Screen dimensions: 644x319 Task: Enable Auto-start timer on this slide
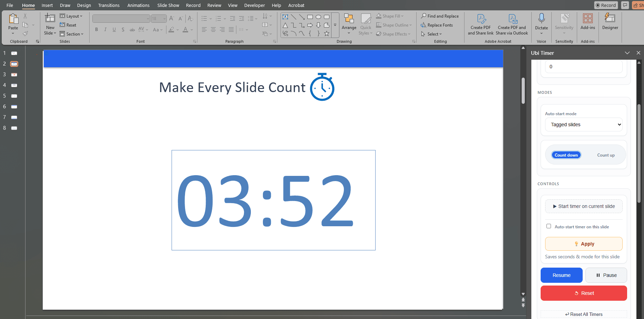(x=549, y=226)
